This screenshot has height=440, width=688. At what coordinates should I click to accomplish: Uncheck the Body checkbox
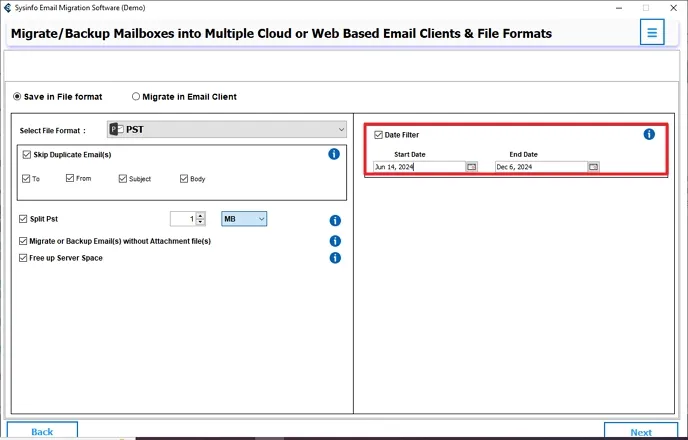[x=184, y=179]
